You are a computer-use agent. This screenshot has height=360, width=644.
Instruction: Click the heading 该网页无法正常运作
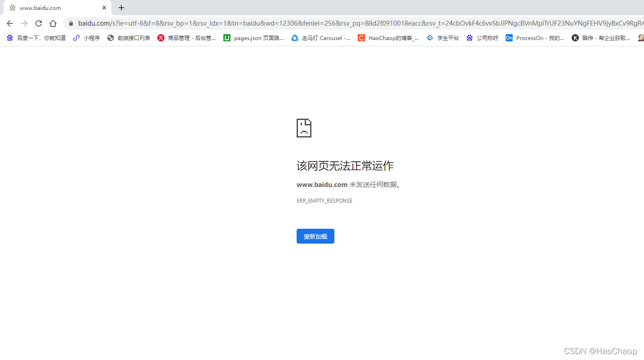[x=345, y=166]
